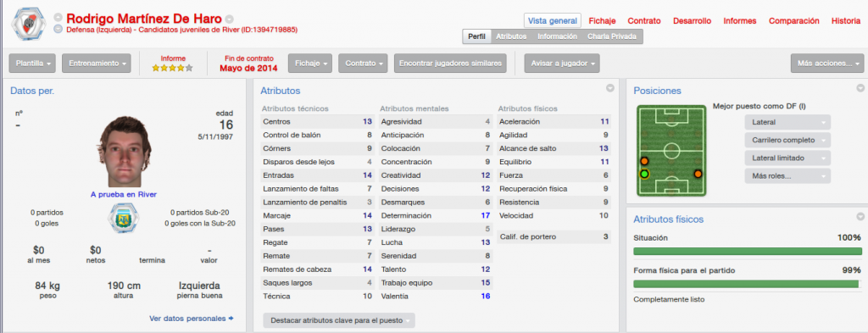Open Ver datos personales link
The width and height of the screenshot is (868, 333).
tap(192, 319)
